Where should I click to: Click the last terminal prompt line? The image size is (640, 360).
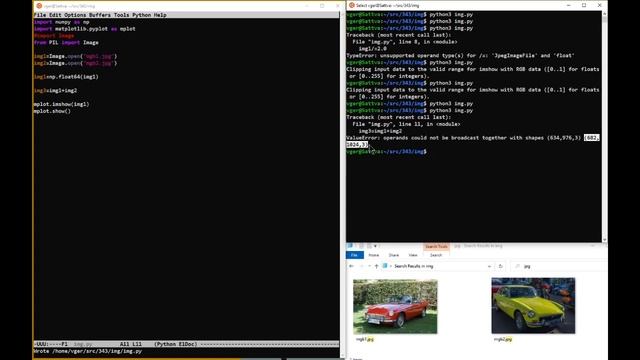pyautogui.click(x=387, y=151)
